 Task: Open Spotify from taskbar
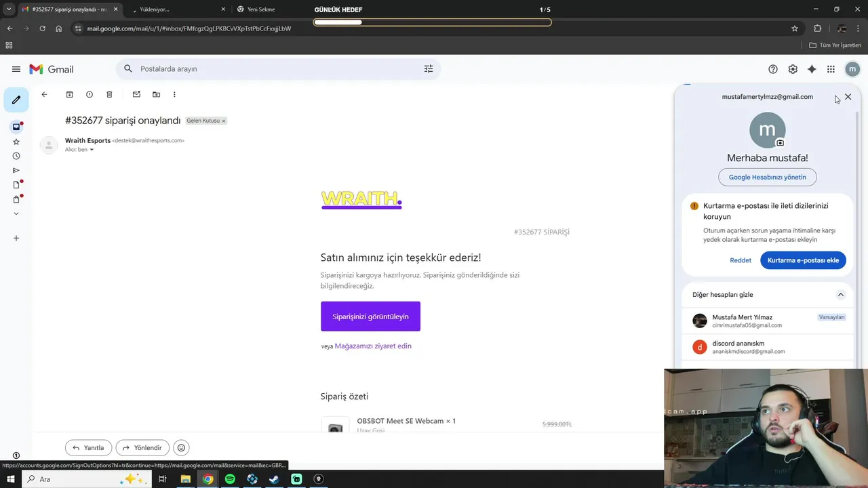(230, 479)
